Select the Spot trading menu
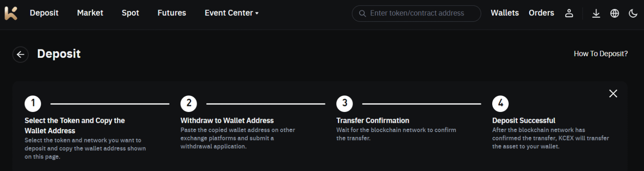Viewport: 644px width, 171px height. [x=130, y=13]
